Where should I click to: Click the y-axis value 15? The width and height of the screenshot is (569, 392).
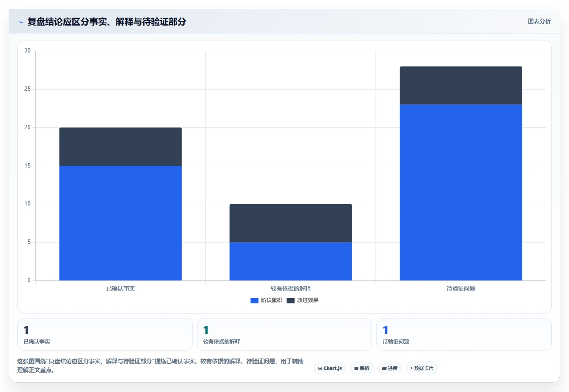pyautogui.click(x=27, y=166)
